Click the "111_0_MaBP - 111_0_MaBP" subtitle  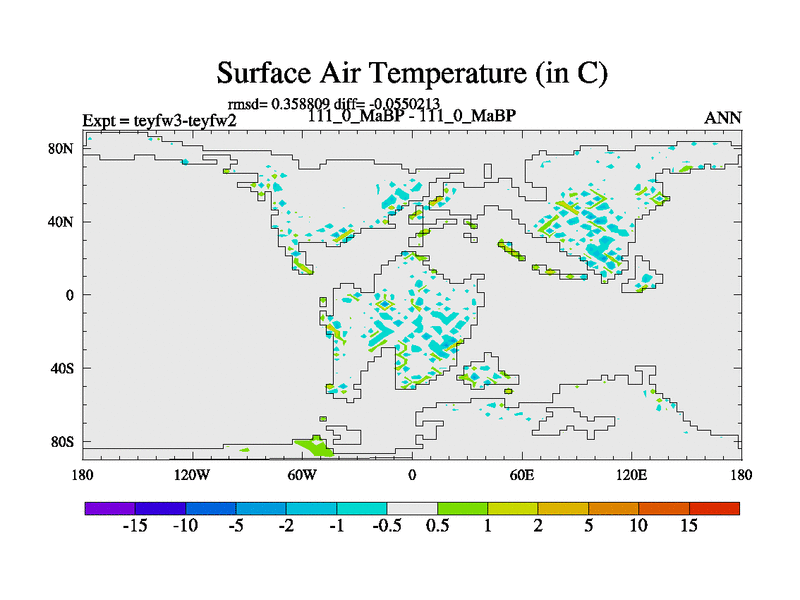[x=412, y=116]
